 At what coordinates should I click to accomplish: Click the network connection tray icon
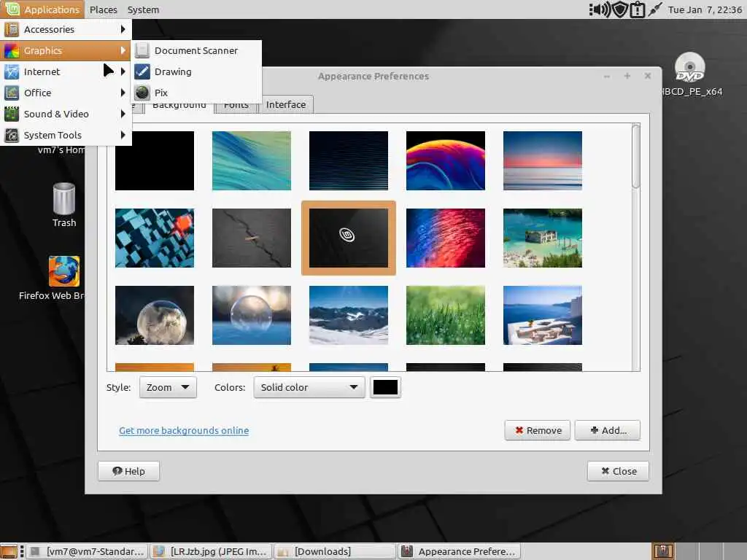coord(655,9)
